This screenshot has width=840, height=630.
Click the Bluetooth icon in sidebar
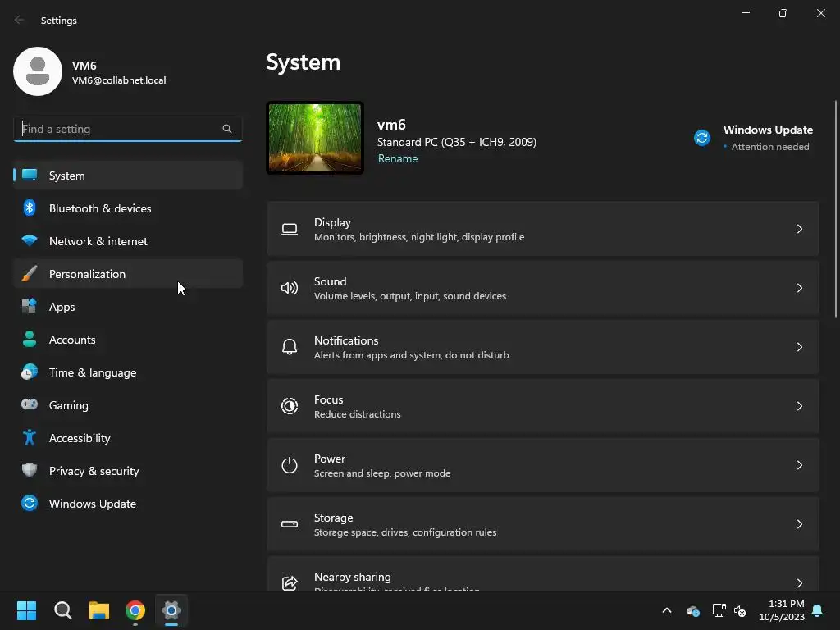click(x=30, y=208)
